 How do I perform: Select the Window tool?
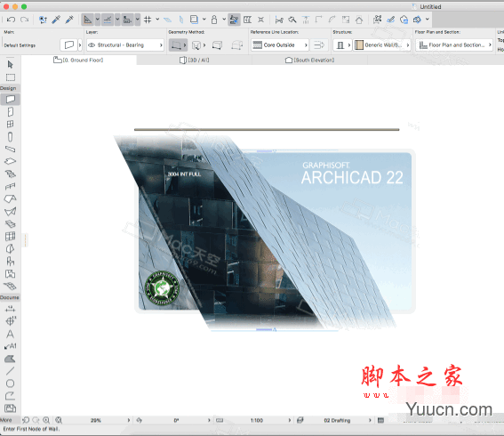click(x=11, y=125)
